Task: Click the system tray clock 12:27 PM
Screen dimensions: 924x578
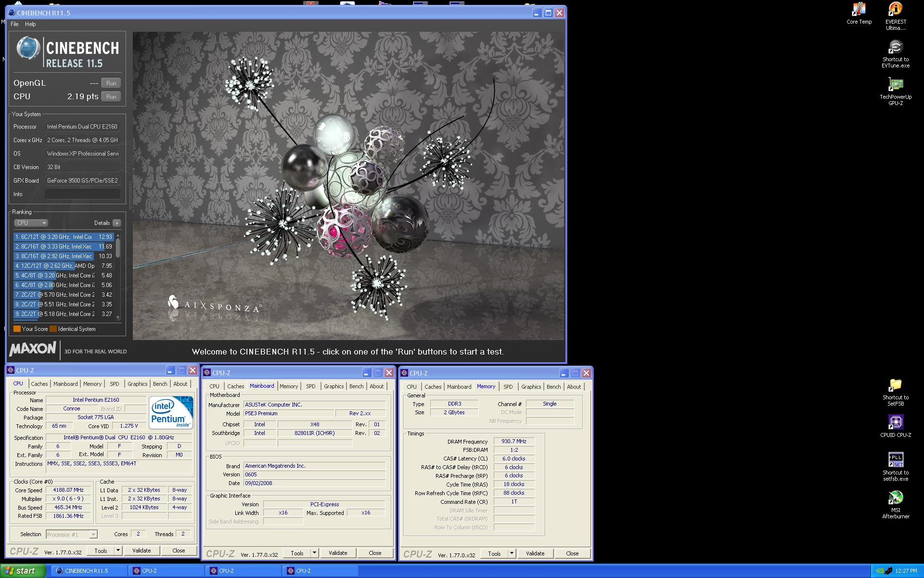Action: click(x=906, y=571)
